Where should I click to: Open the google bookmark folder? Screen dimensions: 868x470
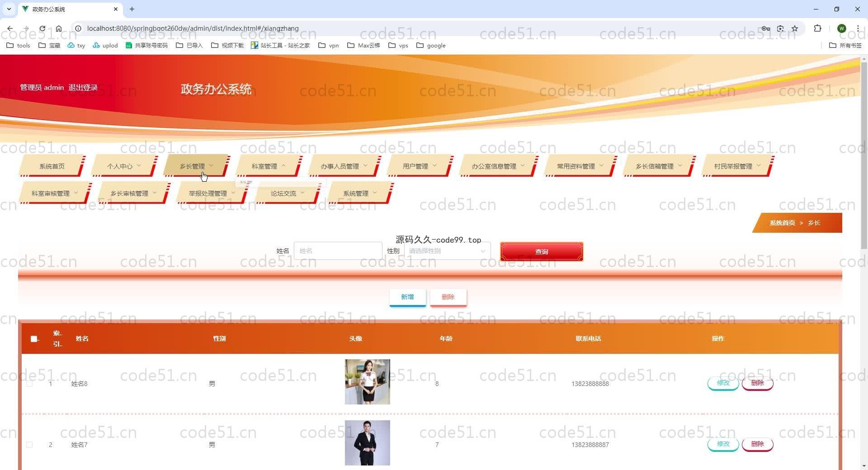[x=431, y=46]
